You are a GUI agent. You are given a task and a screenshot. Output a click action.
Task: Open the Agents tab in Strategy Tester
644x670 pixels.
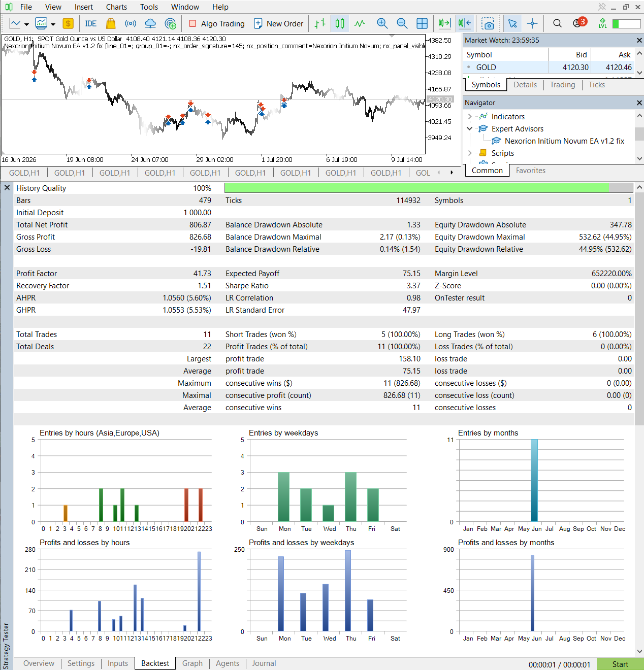point(228,663)
